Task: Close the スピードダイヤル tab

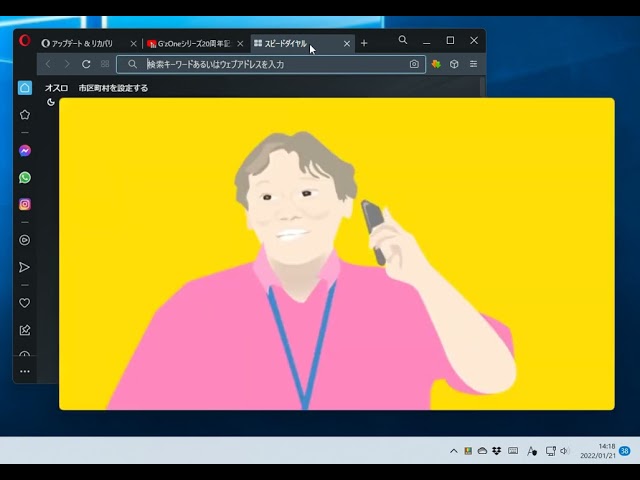Action: tap(347, 44)
